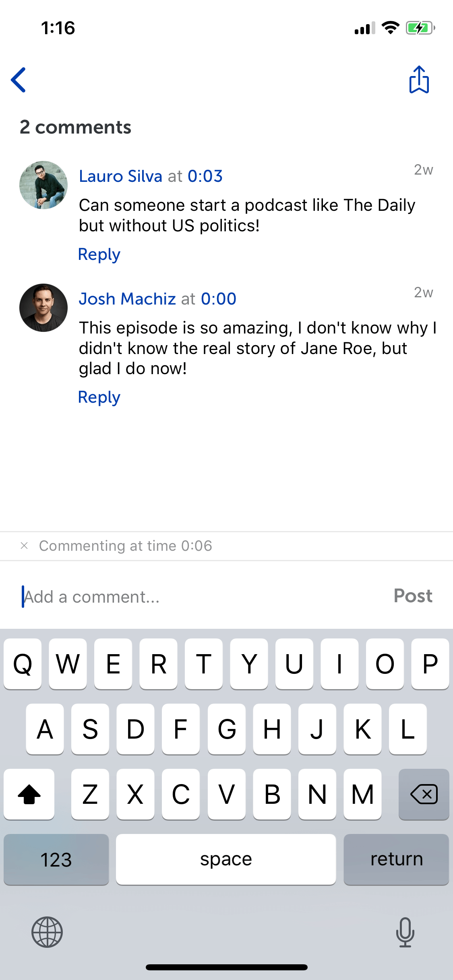Tap the space bar key
Screen dimensions: 453x980
point(226,859)
